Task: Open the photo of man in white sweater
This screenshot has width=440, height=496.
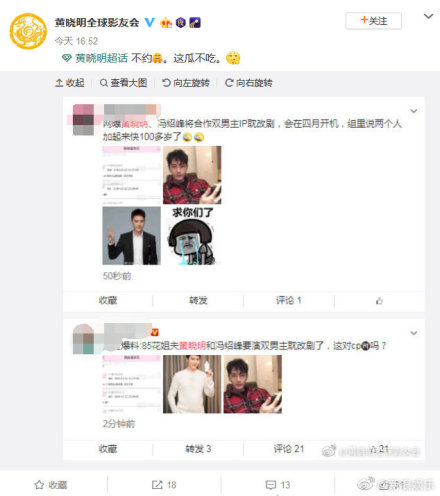Action: click(192, 384)
